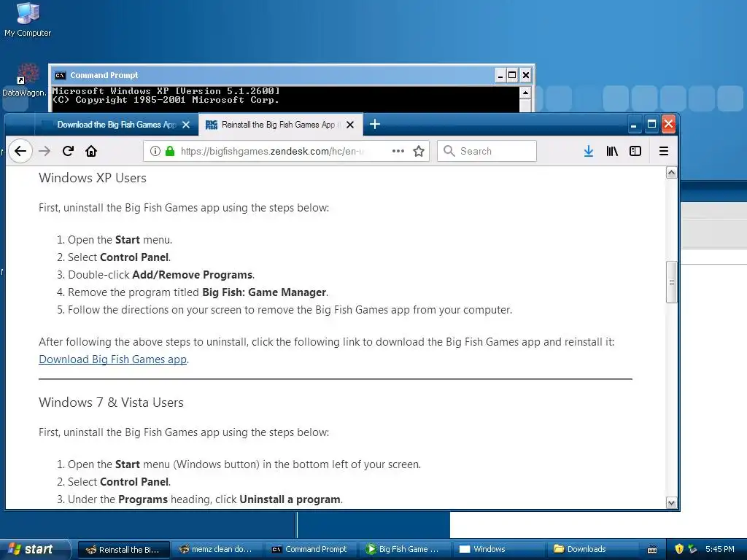Select the Reinstall the Big Fish Games App tab
This screenshot has height=560, width=747.
[x=281, y=125]
